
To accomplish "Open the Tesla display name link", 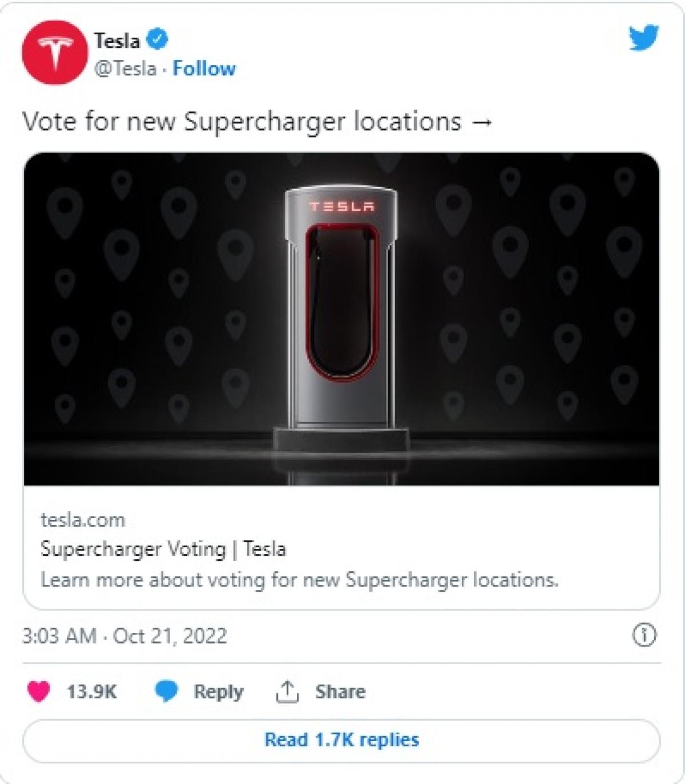I will tap(117, 41).
